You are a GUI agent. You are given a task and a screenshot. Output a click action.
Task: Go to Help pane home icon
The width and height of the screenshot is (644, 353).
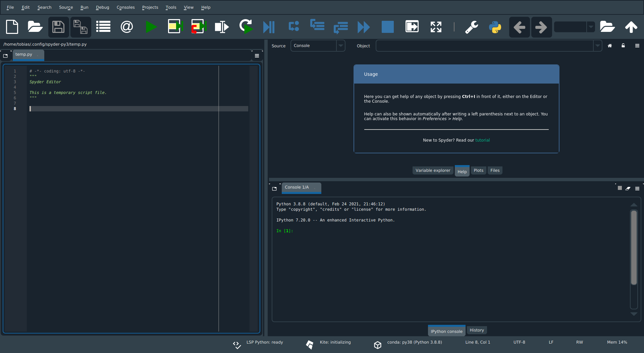point(610,46)
